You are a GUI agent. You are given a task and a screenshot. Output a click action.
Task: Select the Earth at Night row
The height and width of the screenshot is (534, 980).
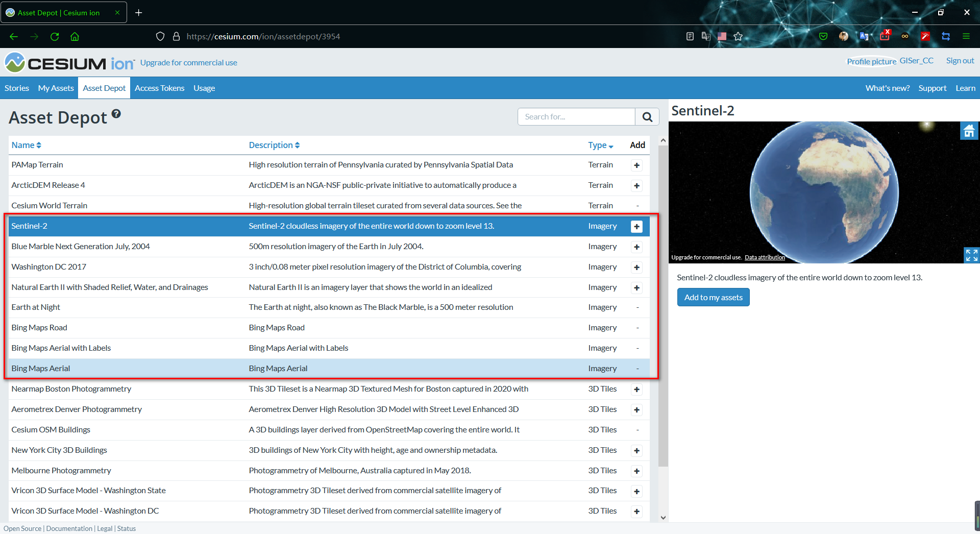(x=329, y=307)
